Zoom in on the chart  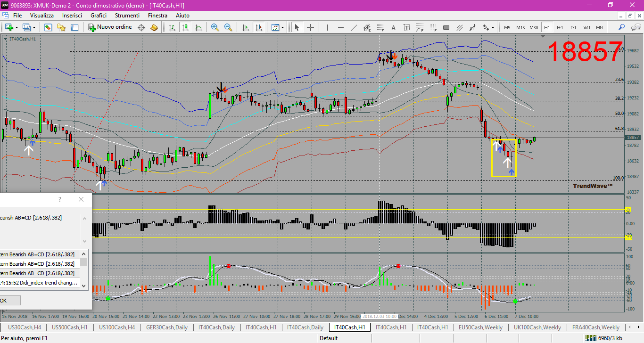215,27
